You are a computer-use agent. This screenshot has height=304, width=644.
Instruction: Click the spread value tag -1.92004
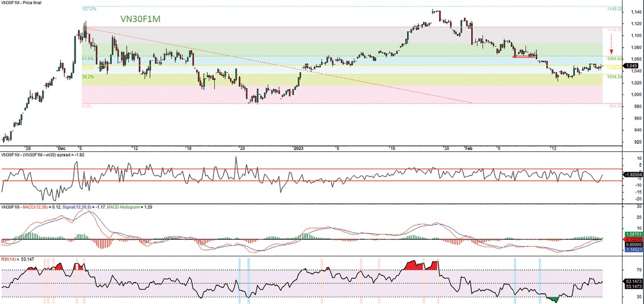tap(633, 174)
